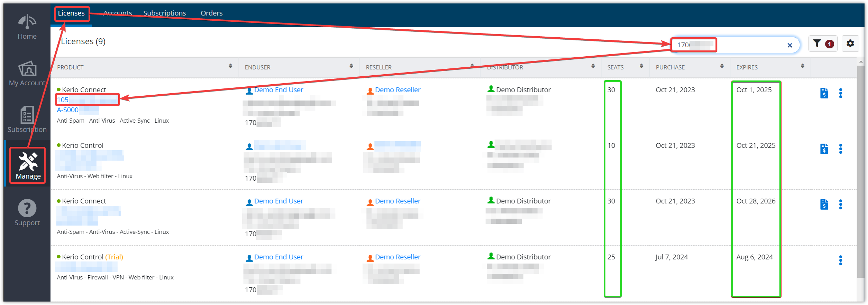Click the Licenses (9) heading
868x305 pixels.
pos(83,41)
